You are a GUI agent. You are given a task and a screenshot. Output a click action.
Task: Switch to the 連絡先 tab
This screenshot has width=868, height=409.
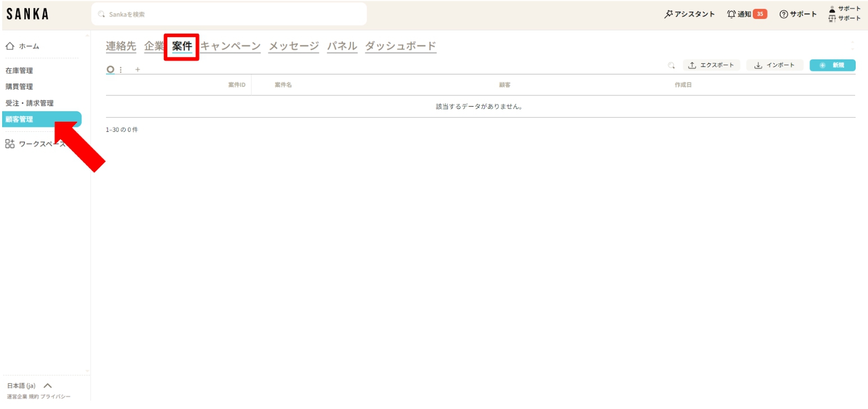pos(121,46)
